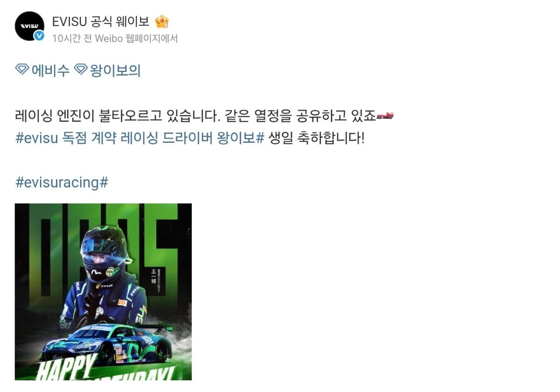Open hashtag #evisu 독점 계약 레이싱 드라이버 왕이보#
Screen dimensions: 560x392
[x=140, y=138]
